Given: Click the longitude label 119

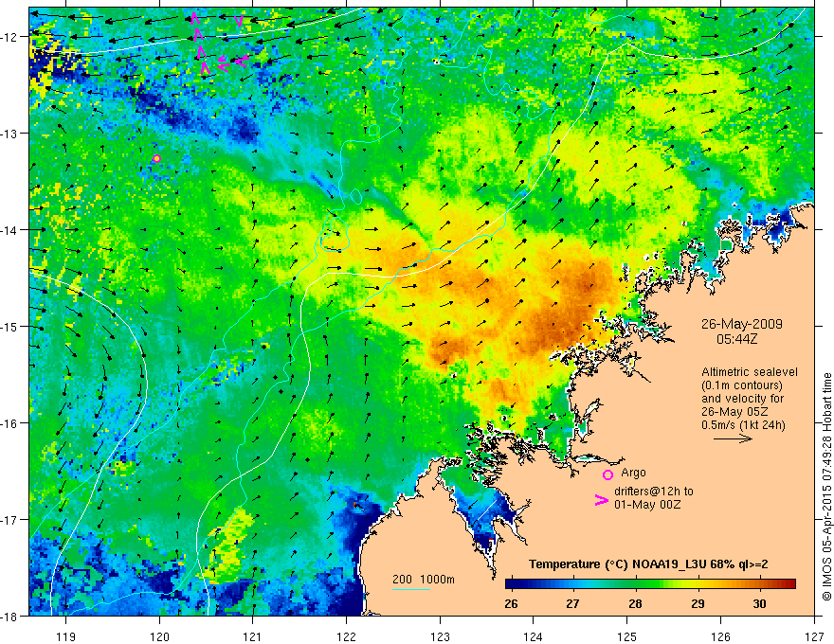Looking at the screenshot, I should pyautogui.click(x=66, y=636).
